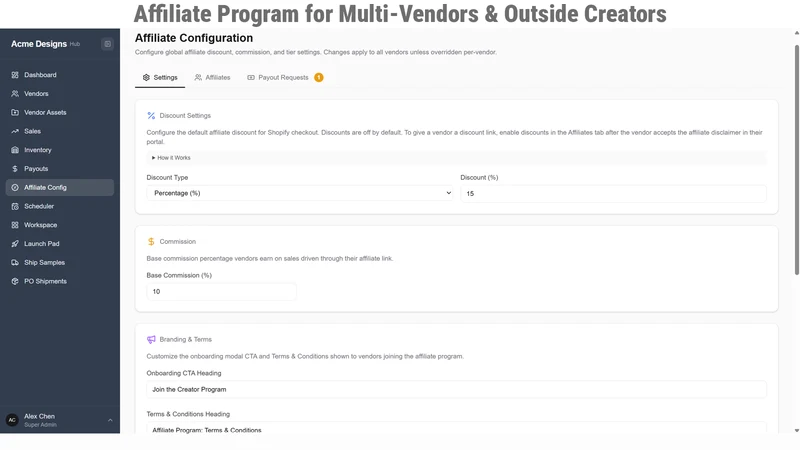Click the page vertical scrollbar

(x=796, y=160)
